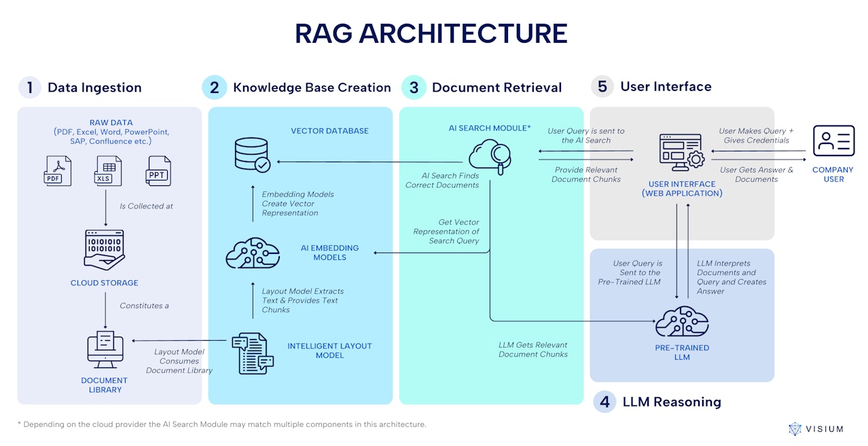Click the 'LLM Reasoning' heading
The width and height of the screenshot is (868, 446).
click(x=672, y=402)
